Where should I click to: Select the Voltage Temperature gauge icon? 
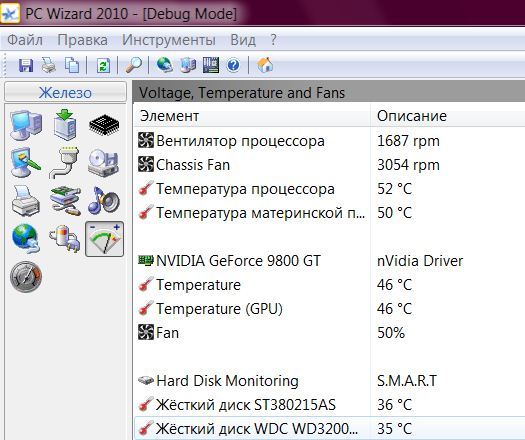pyautogui.click(x=104, y=239)
